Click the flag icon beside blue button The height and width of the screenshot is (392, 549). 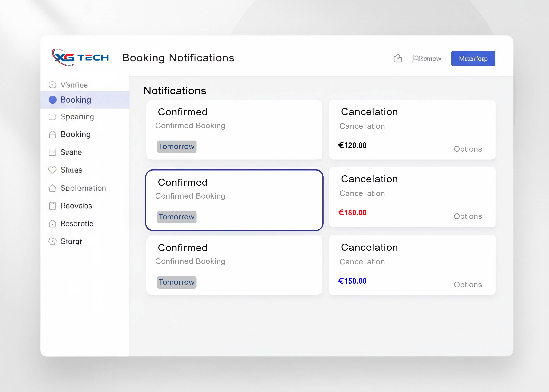[x=415, y=58]
